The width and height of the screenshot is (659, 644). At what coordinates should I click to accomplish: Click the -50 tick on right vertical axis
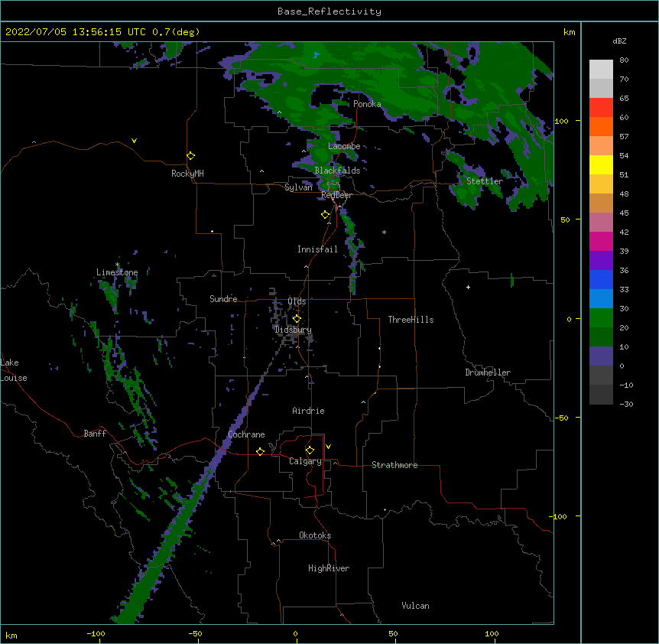(561, 418)
